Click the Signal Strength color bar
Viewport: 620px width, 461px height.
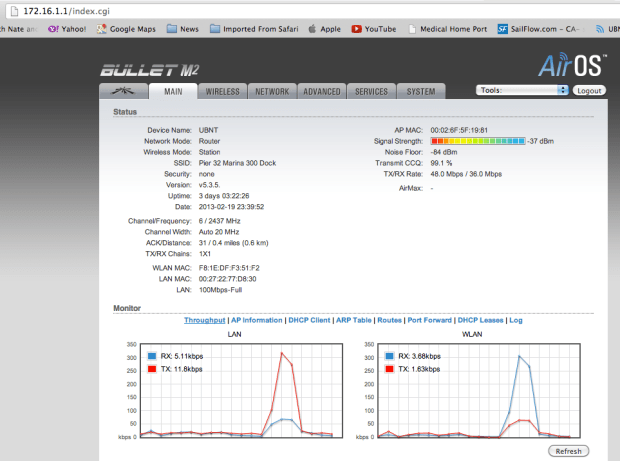478,141
